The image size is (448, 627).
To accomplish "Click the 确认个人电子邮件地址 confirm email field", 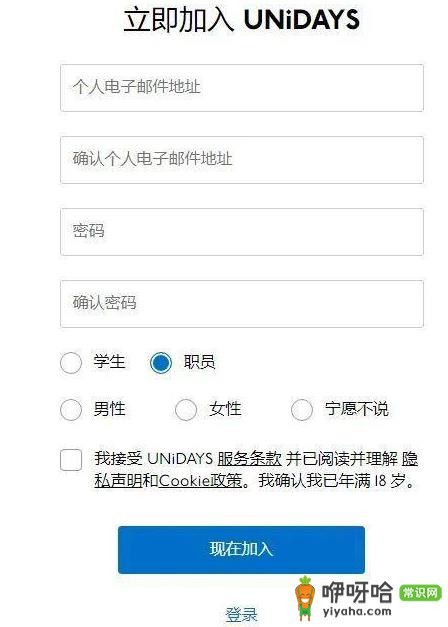I will (242, 160).
